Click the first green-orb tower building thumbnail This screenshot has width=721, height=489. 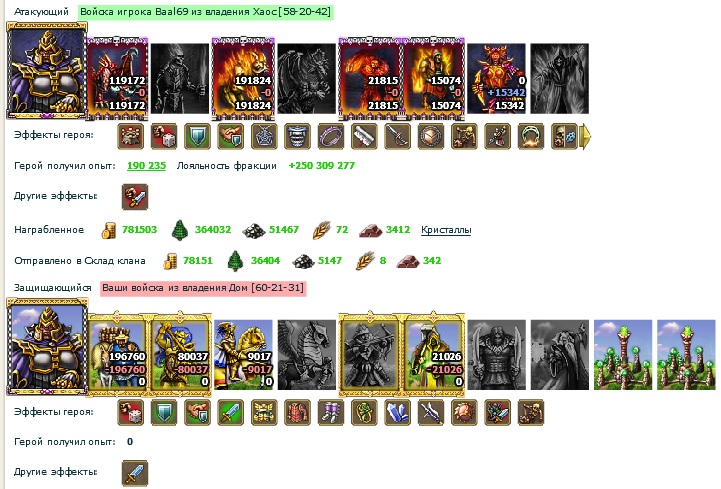coord(623,355)
